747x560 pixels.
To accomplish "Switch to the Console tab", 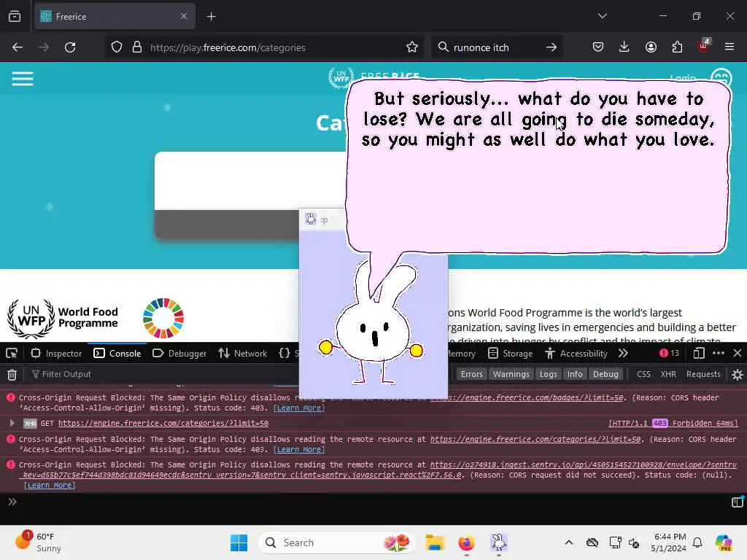I will 117,354.
